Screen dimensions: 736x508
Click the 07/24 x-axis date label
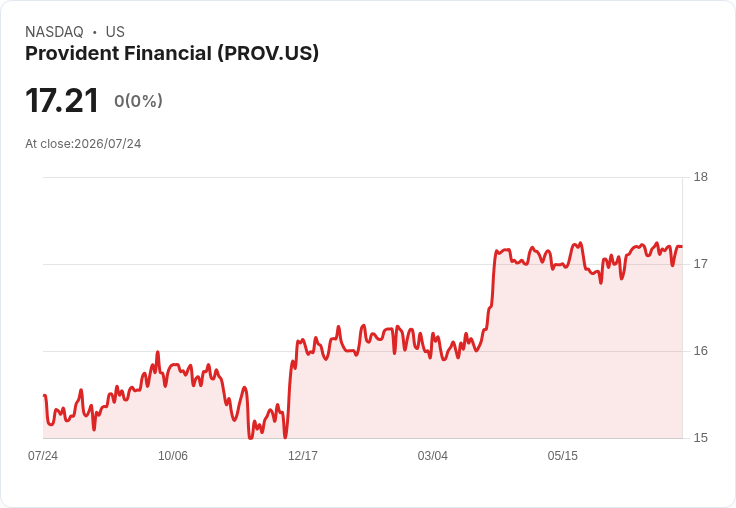point(43,456)
